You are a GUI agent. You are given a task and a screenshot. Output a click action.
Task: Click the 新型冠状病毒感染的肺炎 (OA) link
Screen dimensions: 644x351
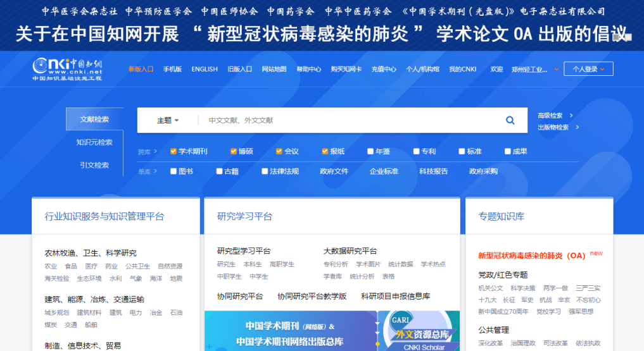click(531, 256)
